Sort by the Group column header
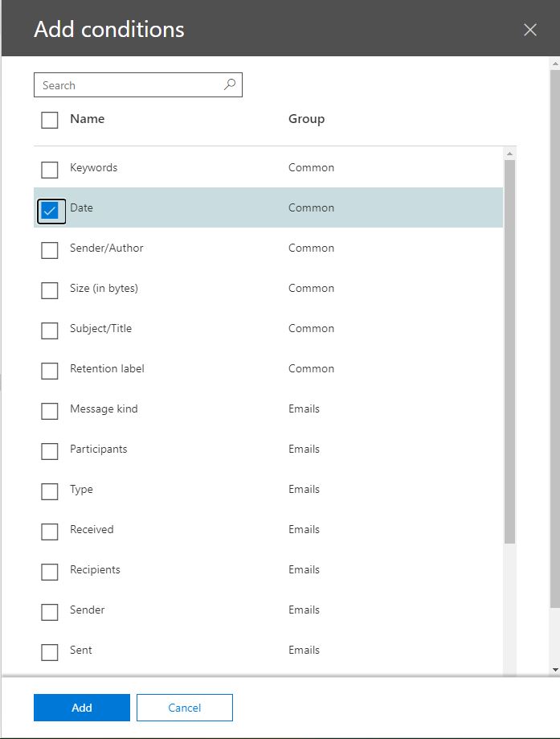The height and width of the screenshot is (739, 560). pos(306,119)
